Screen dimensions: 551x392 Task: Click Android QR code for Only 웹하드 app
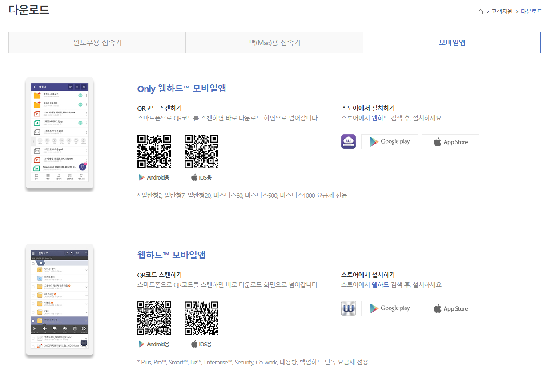[154, 152]
